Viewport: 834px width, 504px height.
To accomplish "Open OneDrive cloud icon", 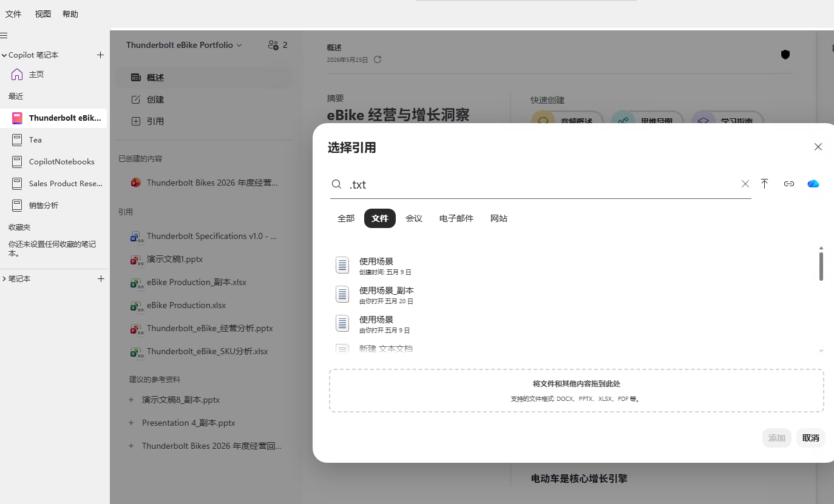I will [x=813, y=184].
